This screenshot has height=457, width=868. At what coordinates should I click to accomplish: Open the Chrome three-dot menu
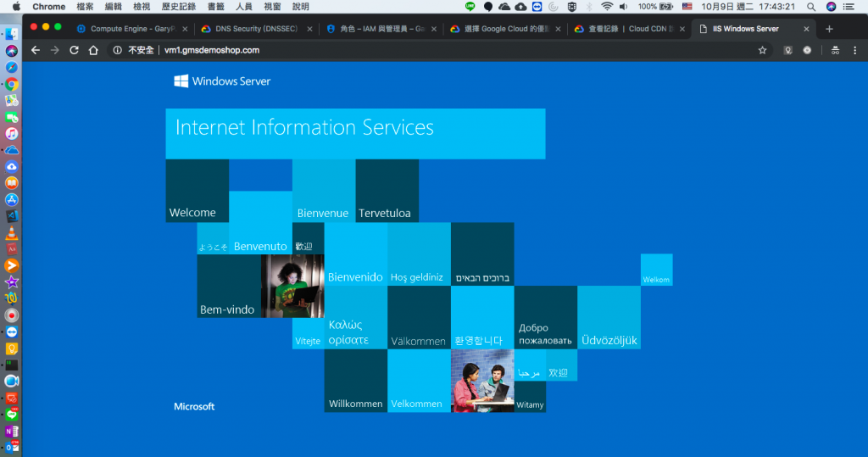tap(854, 50)
